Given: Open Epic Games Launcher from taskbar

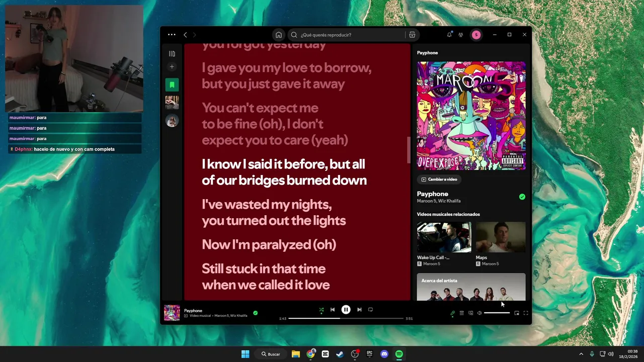Looking at the screenshot, I should 369,354.
